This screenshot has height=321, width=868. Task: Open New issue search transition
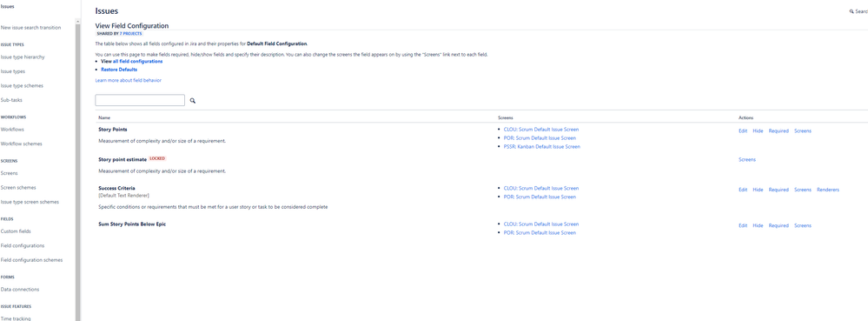tap(31, 28)
